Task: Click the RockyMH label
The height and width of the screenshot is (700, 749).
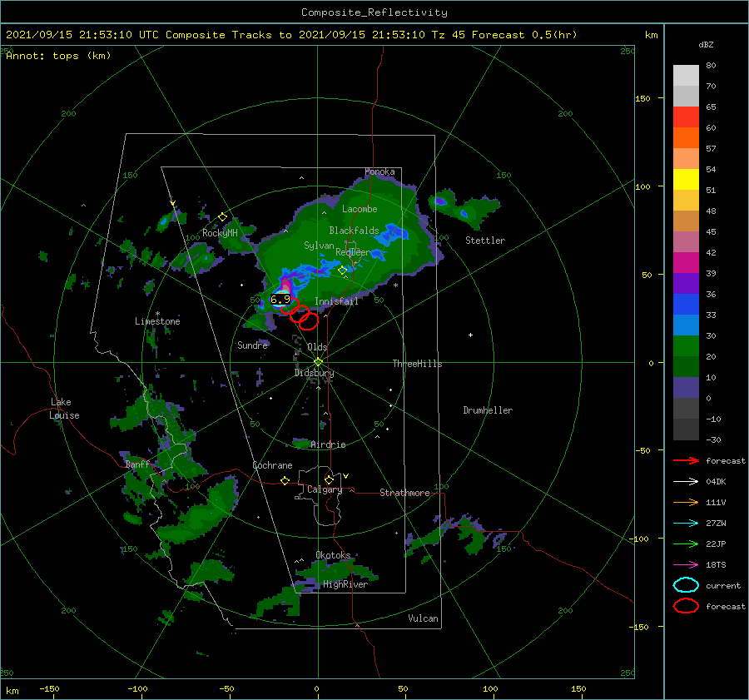Action: coord(221,233)
